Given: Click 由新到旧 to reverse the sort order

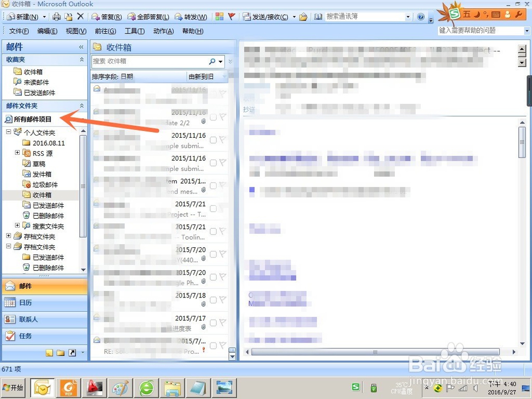Looking at the screenshot, I should 202,76.
